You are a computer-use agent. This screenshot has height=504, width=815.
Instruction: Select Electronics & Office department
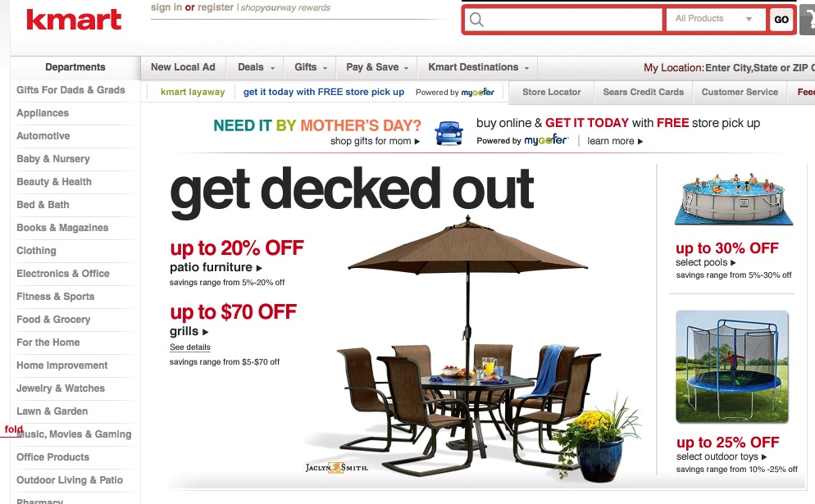(63, 273)
